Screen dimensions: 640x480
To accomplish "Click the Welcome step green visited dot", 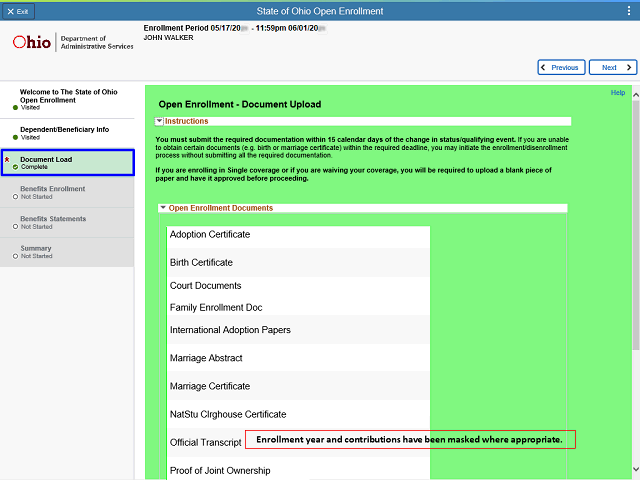I will pyautogui.click(x=16, y=108).
